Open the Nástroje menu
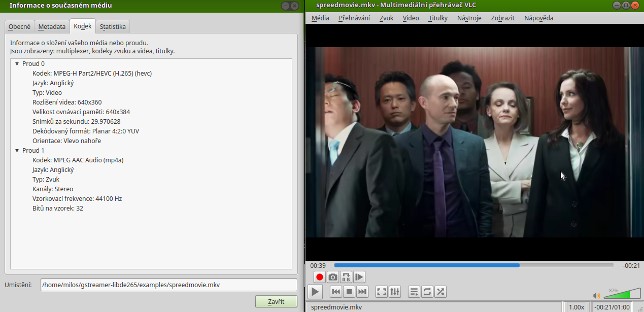644x312 pixels. tap(469, 18)
